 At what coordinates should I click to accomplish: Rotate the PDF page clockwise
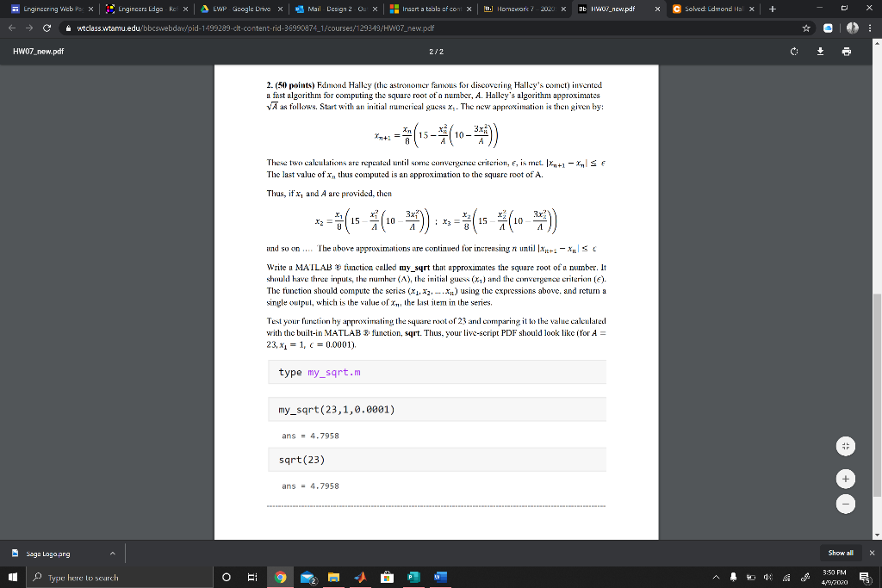tap(794, 52)
